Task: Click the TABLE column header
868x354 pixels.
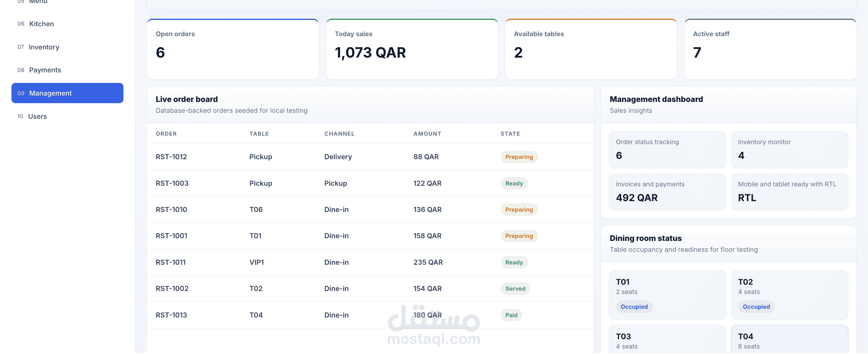Action: pos(259,134)
